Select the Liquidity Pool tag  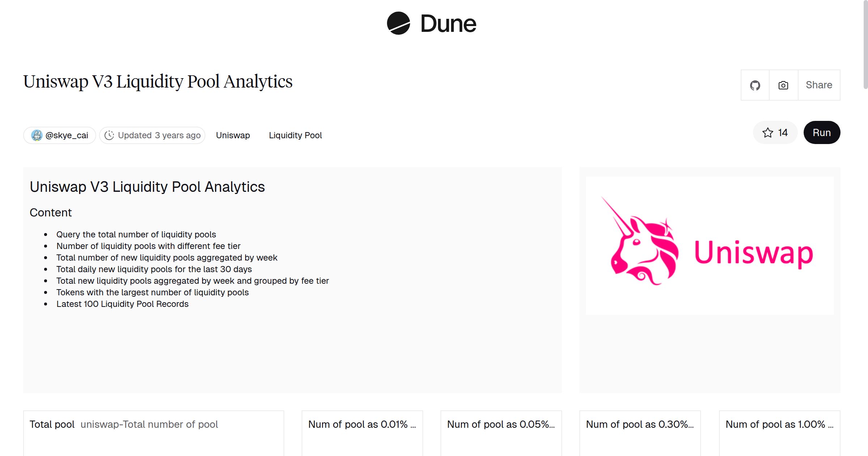[x=295, y=135]
